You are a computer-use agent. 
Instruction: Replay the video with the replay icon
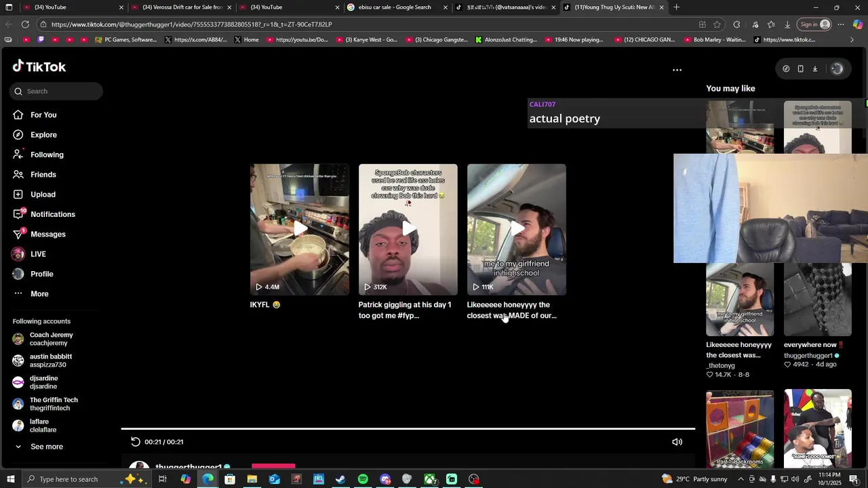pyautogui.click(x=136, y=442)
